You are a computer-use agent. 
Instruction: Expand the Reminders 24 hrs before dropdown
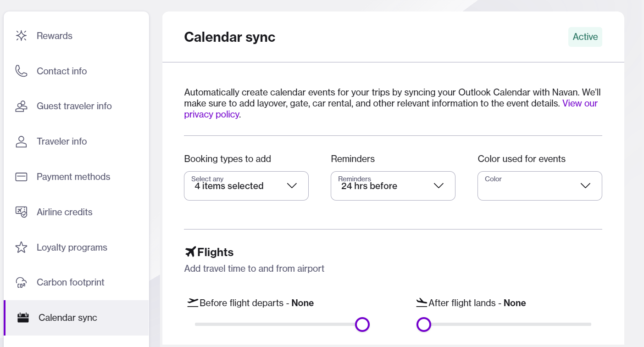pyautogui.click(x=393, y=186)
